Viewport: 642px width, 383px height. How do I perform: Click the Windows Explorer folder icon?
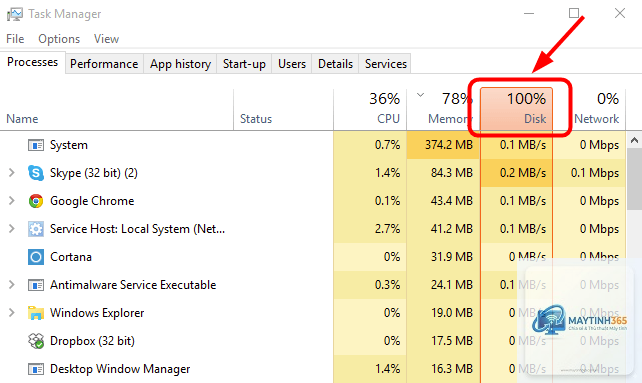tap(36, 313)
